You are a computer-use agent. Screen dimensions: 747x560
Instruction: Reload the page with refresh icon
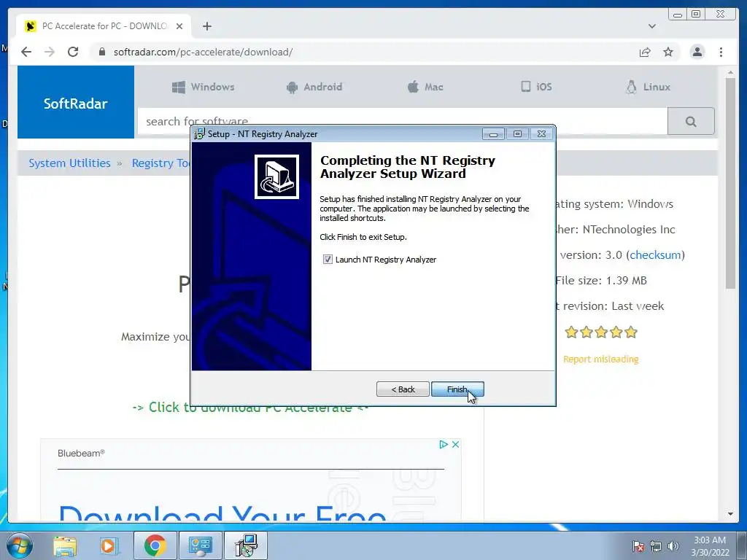point(73,52)
